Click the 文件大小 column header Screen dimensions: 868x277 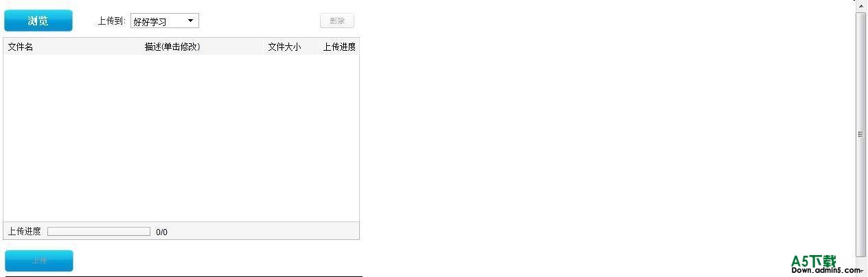(x=284, y=47)
